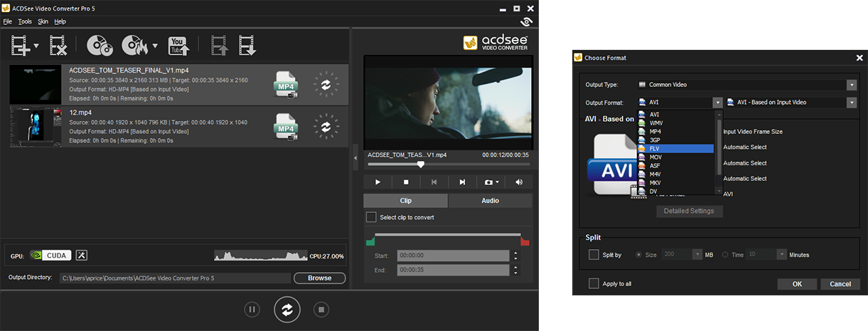
Task: Enable Select clip to convert checkbox
Action: pos(370,217)
